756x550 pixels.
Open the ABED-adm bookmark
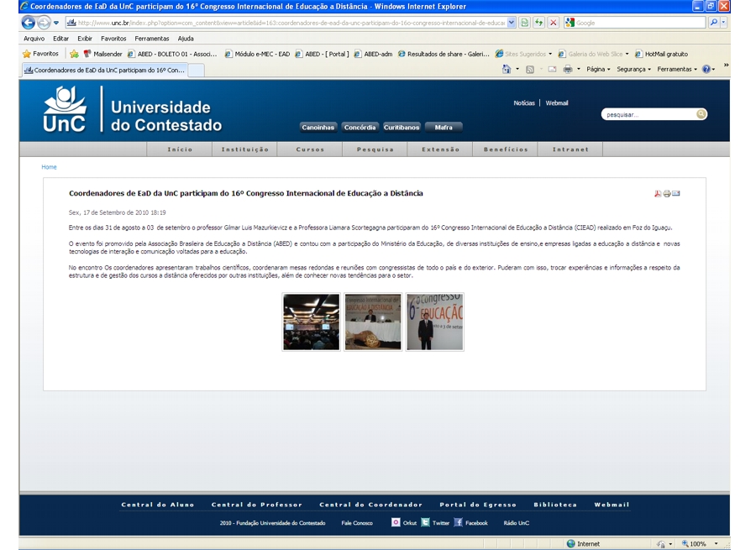(x=374, y=54)
